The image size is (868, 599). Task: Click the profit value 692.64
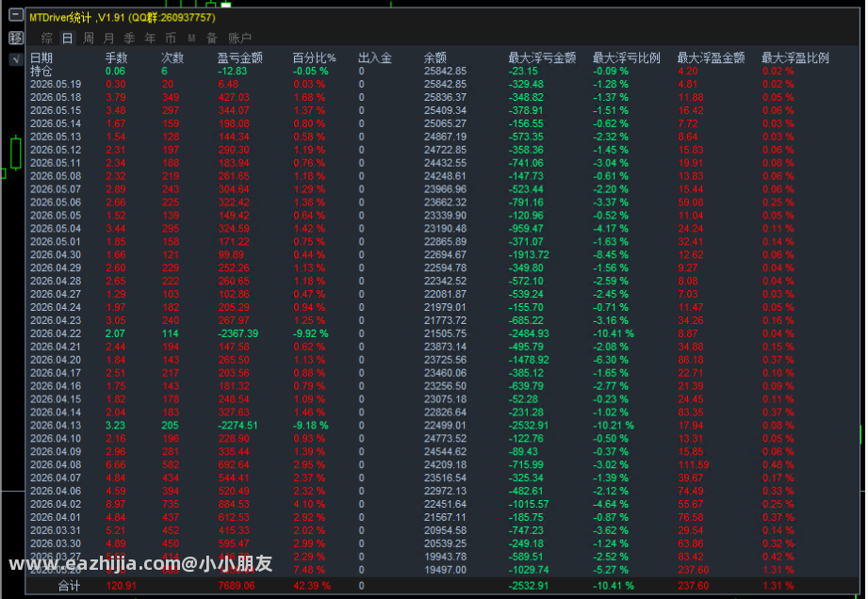[x=234, y=465]
